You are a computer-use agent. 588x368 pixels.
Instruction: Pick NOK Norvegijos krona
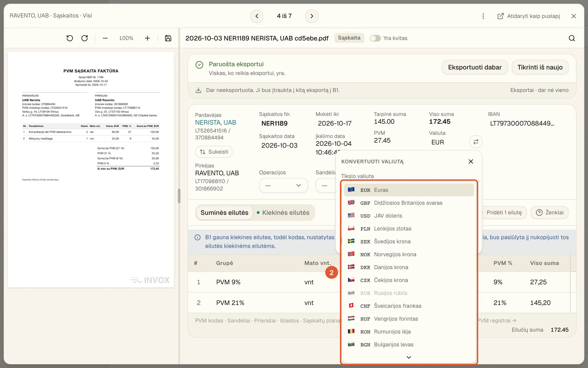[409, 254]
